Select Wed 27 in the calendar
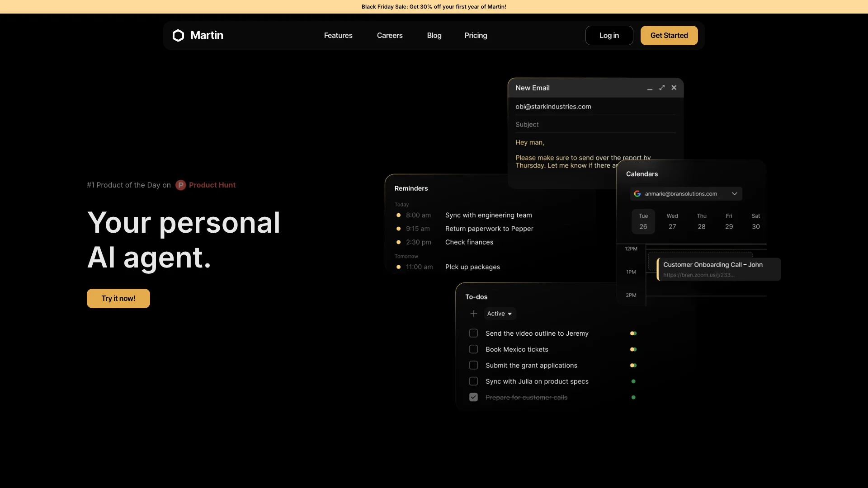 (x=672, y=221)
